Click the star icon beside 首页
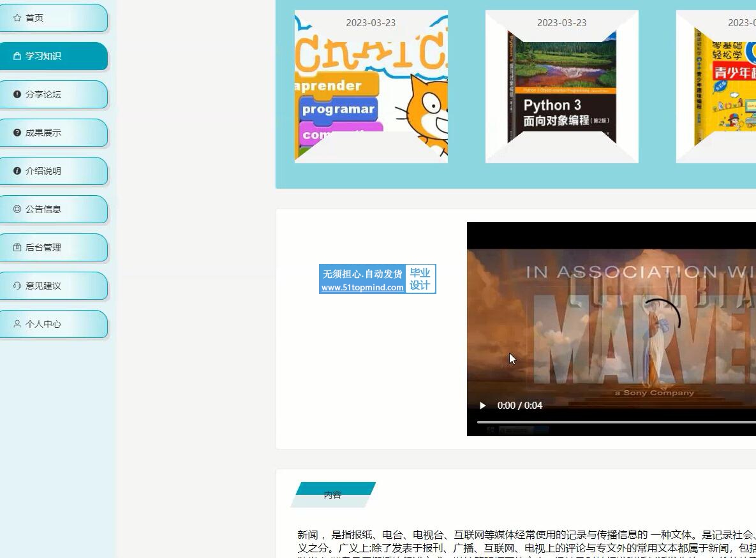The width and height of the screenshot is (756, 558). tap(17, 18)
